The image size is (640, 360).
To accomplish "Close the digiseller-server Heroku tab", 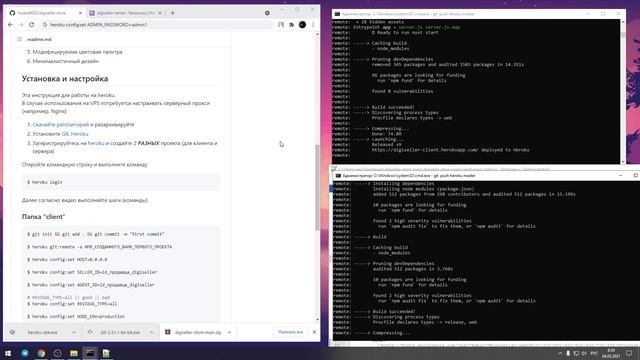I will (160, 13).
